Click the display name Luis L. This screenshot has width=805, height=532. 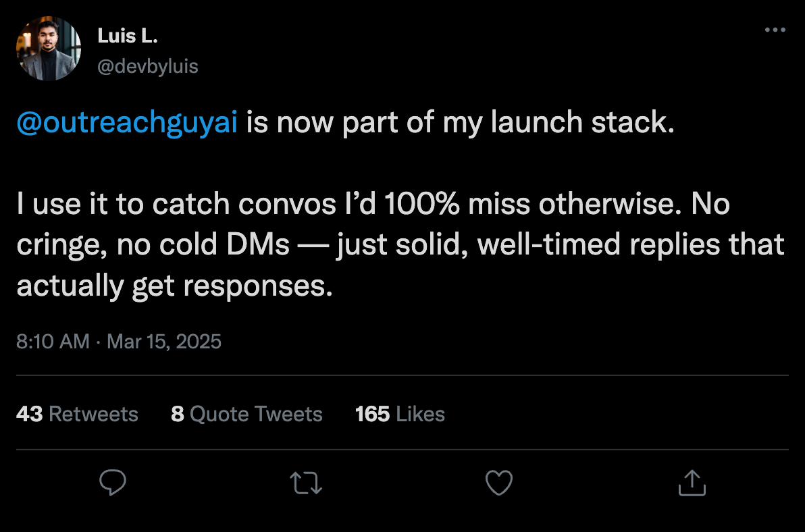tap(128, 35)
